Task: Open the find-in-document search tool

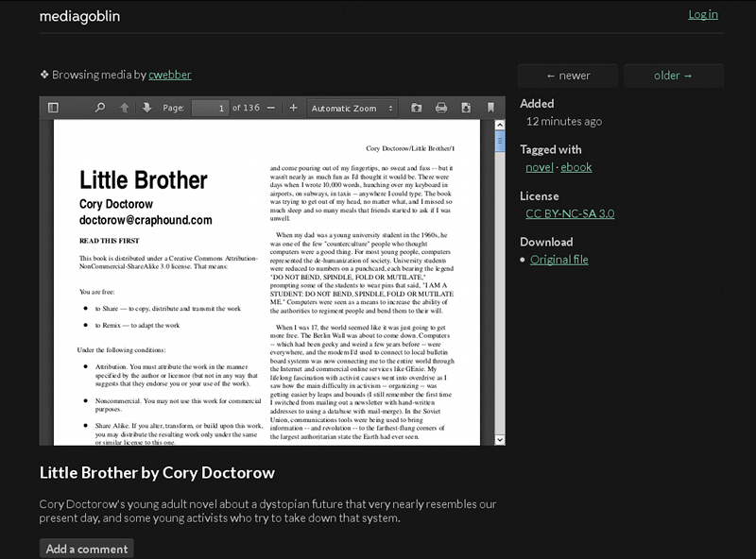Action: [x=100, y=108]
